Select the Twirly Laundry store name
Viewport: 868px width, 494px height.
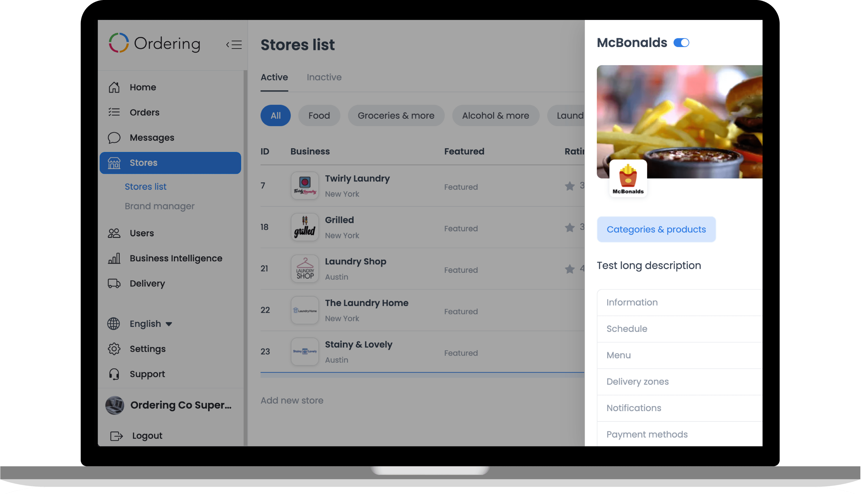pyautogui.click(x=357, y=179)
